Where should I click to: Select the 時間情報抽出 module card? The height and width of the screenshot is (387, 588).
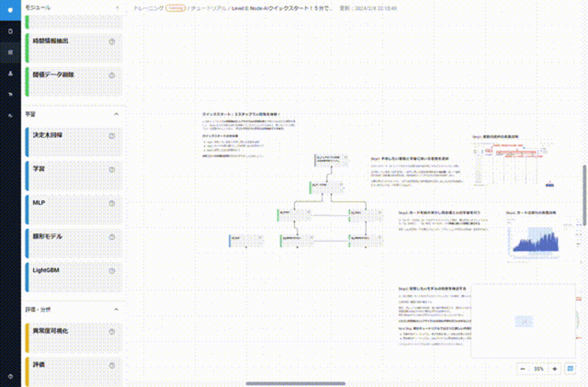pos(74,48)
